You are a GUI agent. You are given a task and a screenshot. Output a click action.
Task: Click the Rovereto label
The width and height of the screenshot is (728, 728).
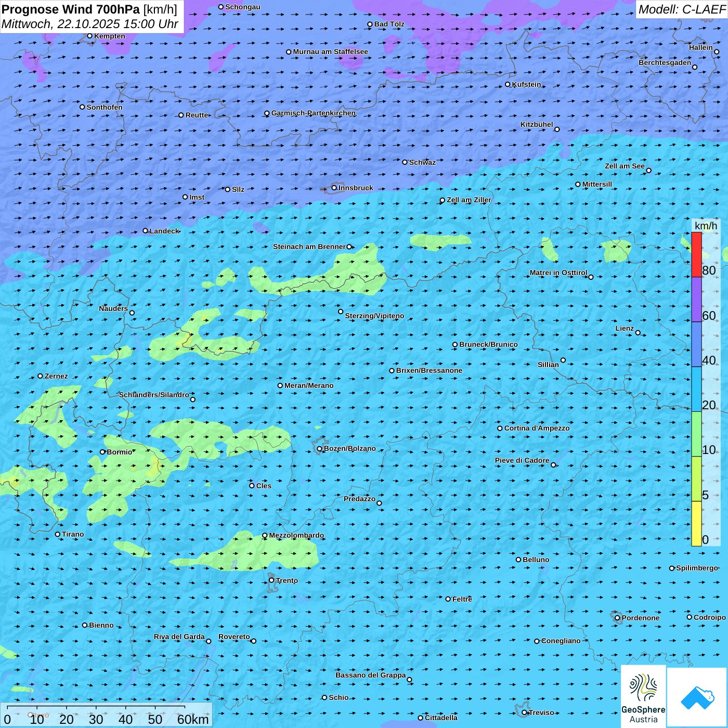point(234,636)
